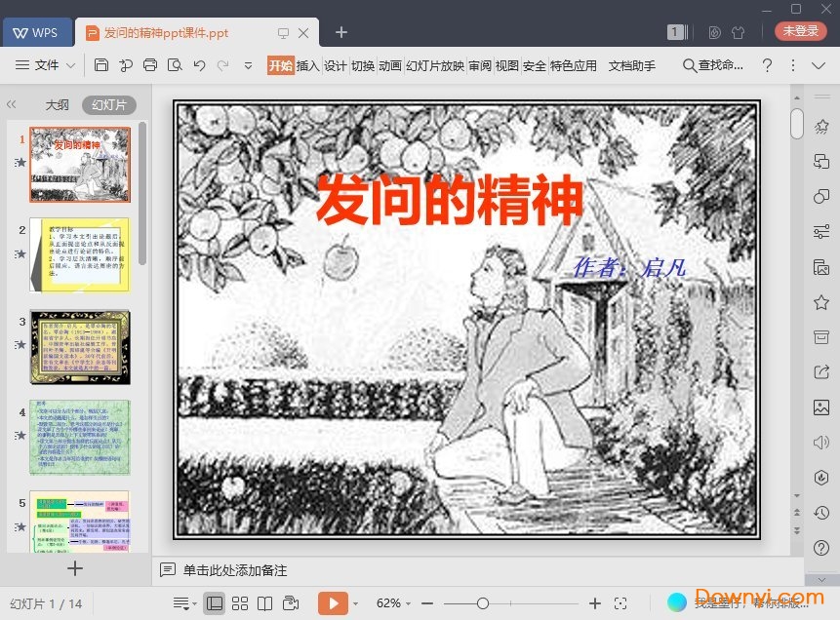Screen dimensions: 840x620
Task: Open the quick access toolbar customize dropdown
Action: pyautogui.click(x=246, y=65)
